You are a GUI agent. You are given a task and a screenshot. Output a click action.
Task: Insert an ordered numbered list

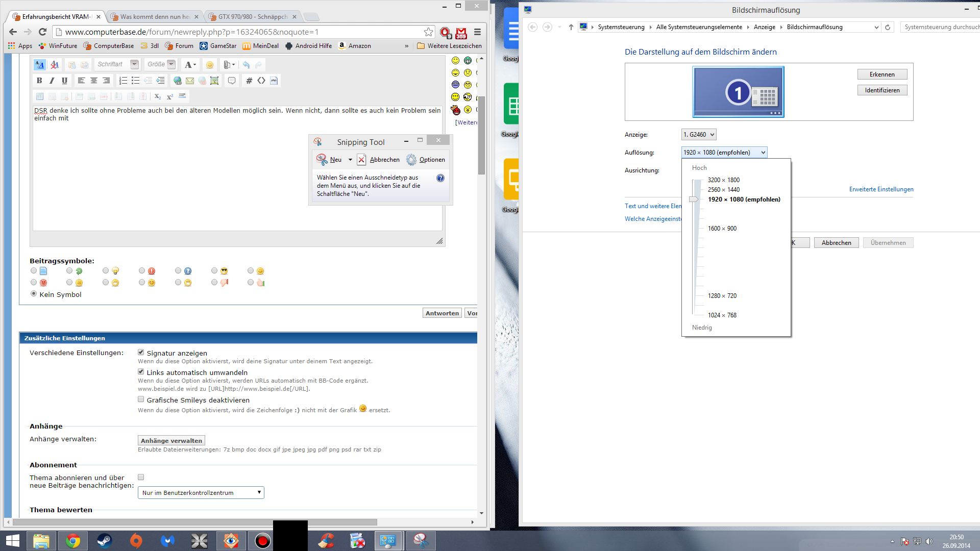click(x=123, y=81)
